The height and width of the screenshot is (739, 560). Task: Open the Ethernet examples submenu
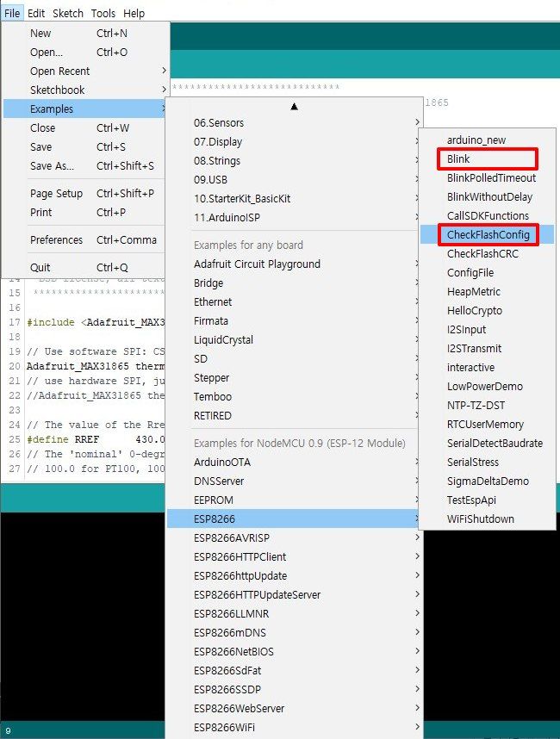[x=294, y=301]
